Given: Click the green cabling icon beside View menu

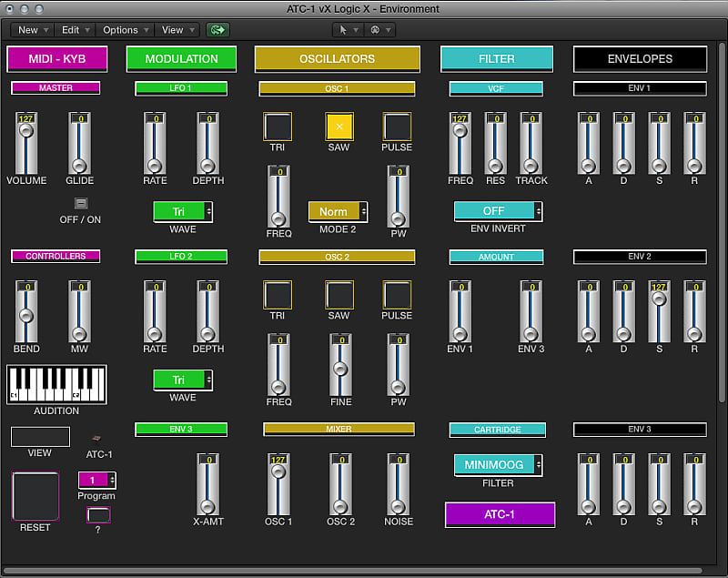Looking at the screenshot, I should (217, 29).
